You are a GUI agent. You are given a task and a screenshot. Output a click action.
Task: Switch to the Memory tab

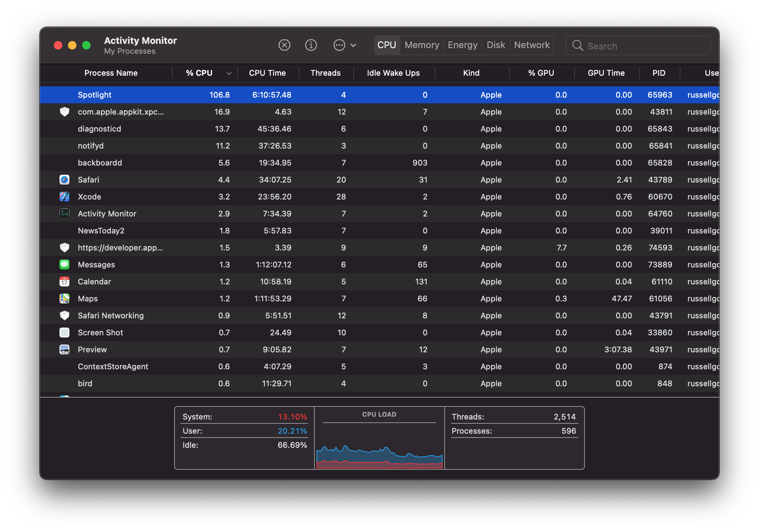(422, 45)
